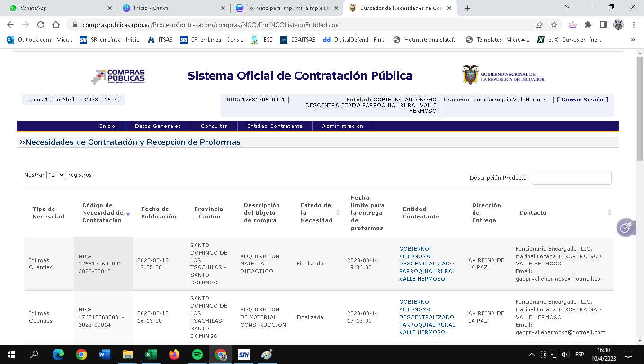Go to browser home page icon
Screen dimensions: 644x364
56,25
